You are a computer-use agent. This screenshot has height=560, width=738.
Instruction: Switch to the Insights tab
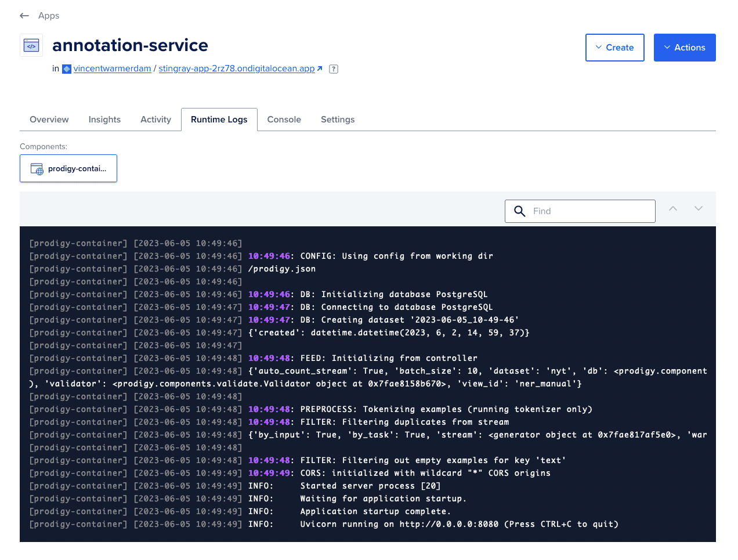[104, 119]
